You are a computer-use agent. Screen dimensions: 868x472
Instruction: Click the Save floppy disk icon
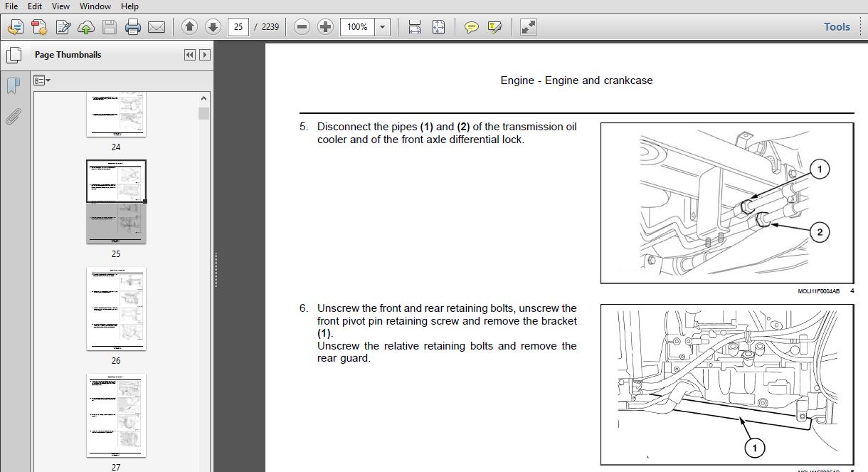click(x=110, y=27)
